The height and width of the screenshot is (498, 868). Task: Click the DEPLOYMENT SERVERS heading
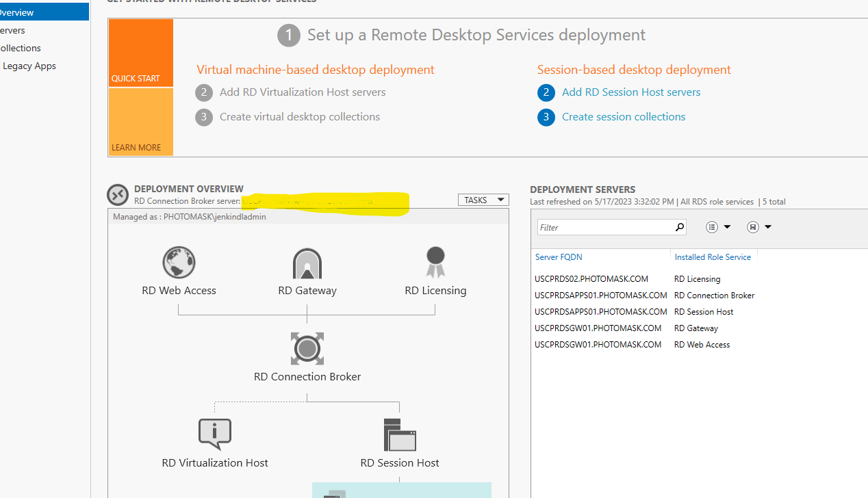click(x=583, y=189)
